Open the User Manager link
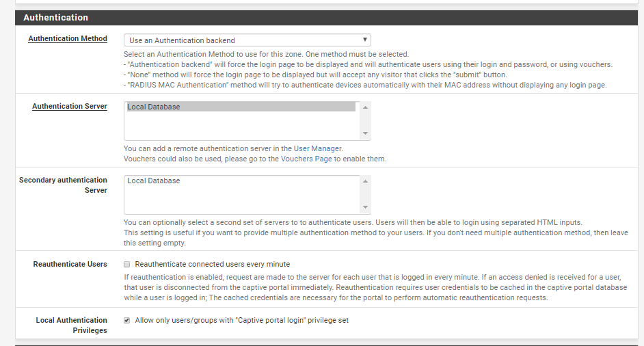 [x=317, y=148]
